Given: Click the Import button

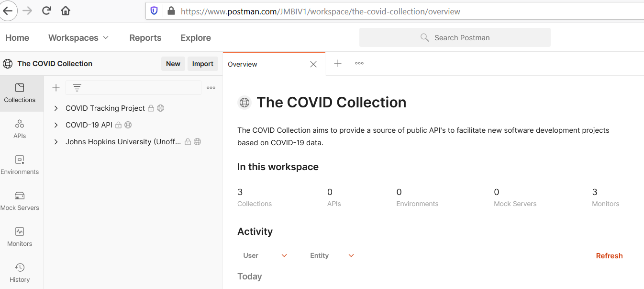Looking at the screenshot, I should [203, 64].
